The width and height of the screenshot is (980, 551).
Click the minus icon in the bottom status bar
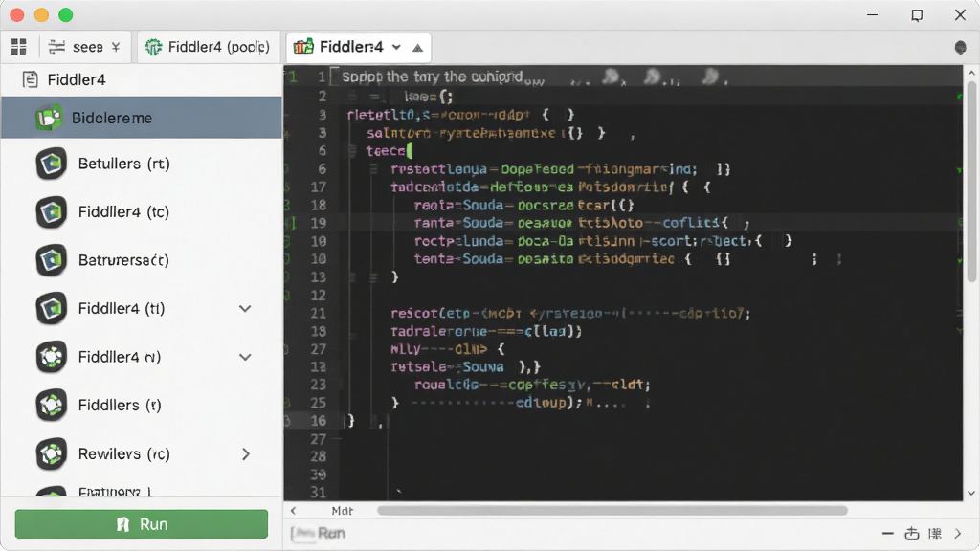pos(887,533)
